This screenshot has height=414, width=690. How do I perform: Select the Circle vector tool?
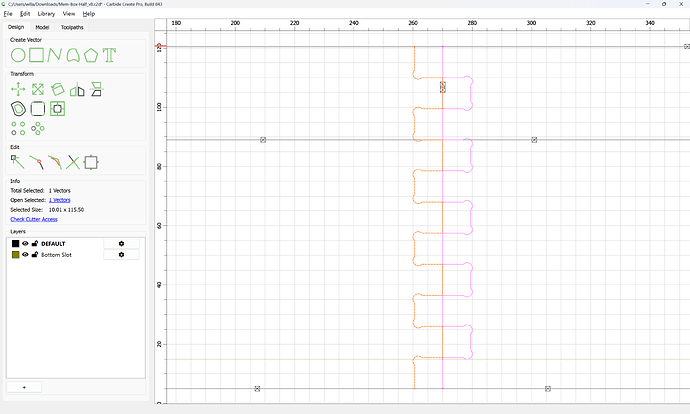18,55
